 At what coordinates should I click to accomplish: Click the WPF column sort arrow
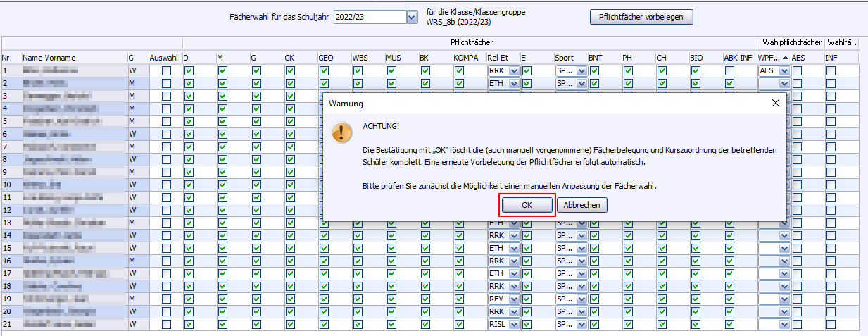[x=785, y=58]
